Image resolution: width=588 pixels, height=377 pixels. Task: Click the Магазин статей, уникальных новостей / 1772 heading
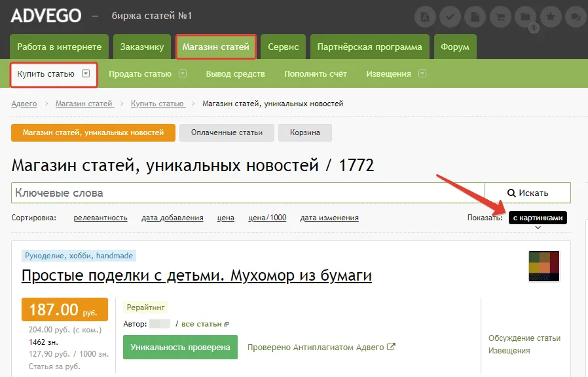pyautogui.click(x=193, y=165)
